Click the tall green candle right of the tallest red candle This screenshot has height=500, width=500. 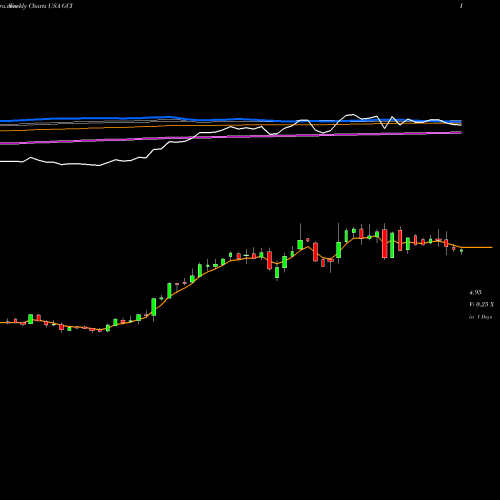point(392,245)
